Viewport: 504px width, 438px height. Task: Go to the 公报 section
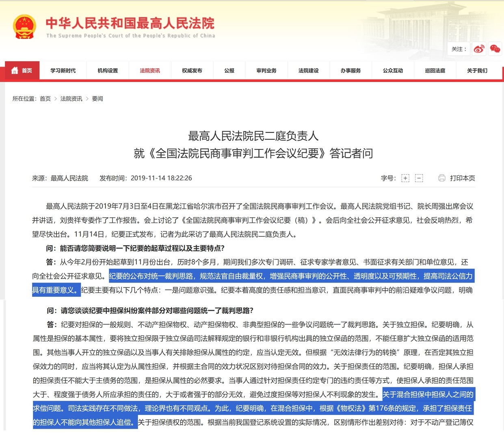229,71
